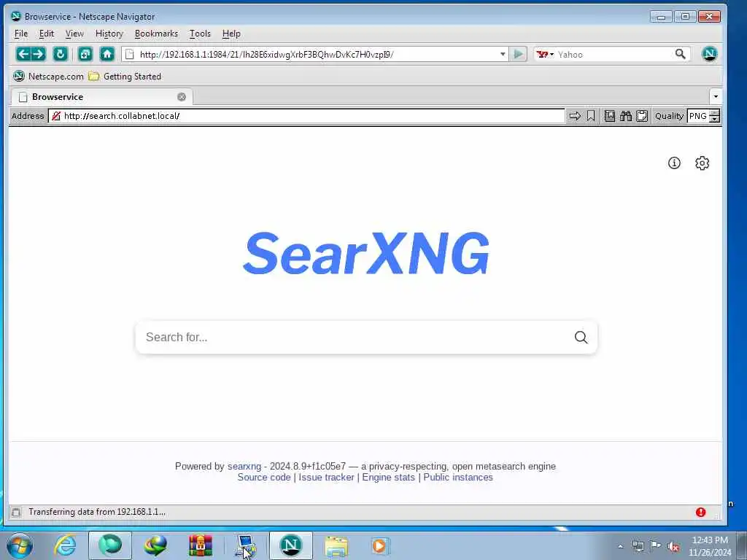
Task: Click the Yahoo search text field
Action: (x=614, y=54)
